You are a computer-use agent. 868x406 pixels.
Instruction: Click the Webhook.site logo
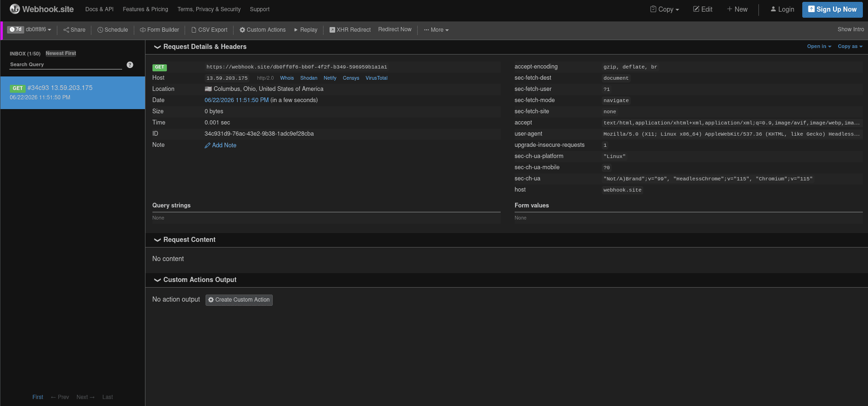coord(41,9)
